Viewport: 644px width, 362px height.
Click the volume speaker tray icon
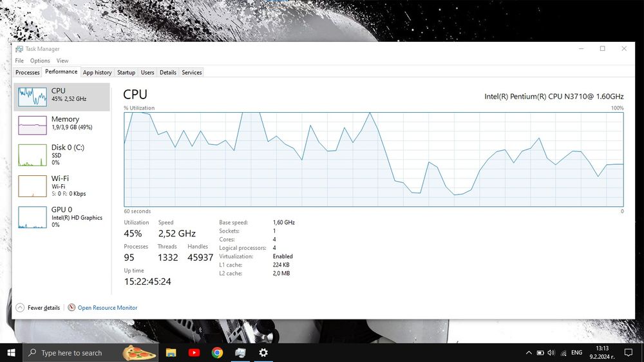pyautogui.click(x=551, y=352)
